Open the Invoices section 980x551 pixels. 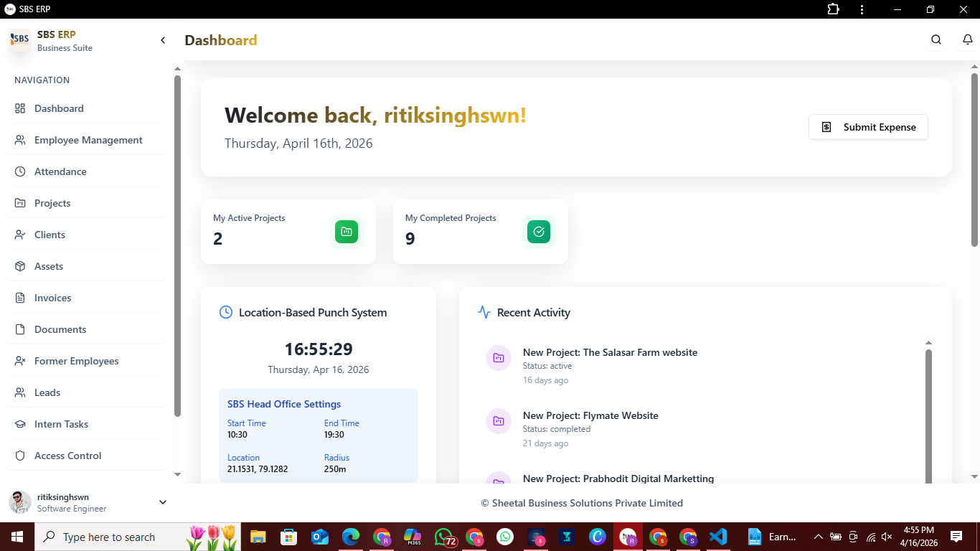pyautogui.click(x=52, y=298)
